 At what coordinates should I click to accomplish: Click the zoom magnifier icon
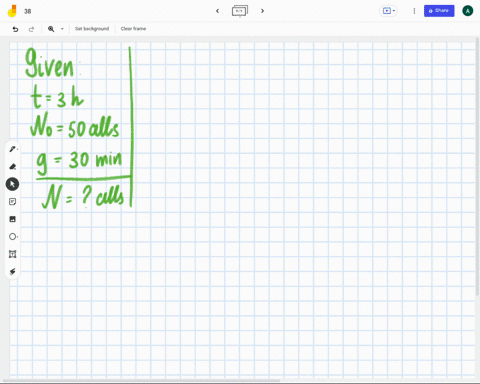click(x=51, y=29)
